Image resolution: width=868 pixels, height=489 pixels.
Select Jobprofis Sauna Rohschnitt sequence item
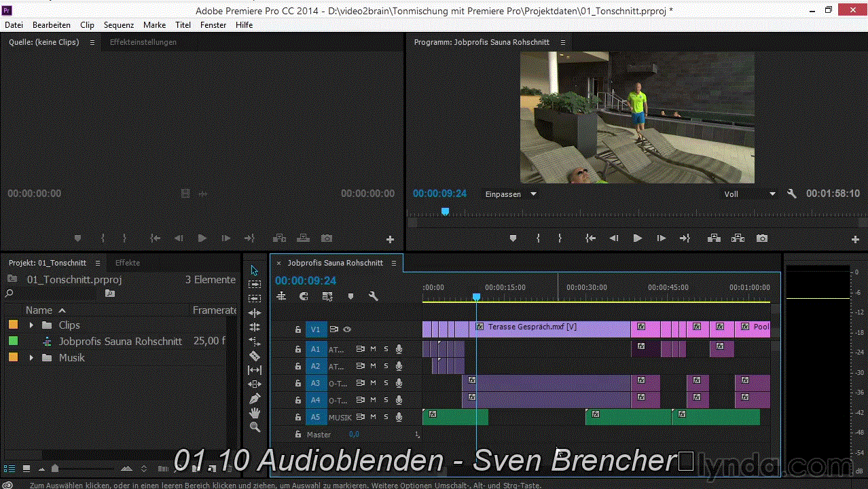click(x=120, y=341)
